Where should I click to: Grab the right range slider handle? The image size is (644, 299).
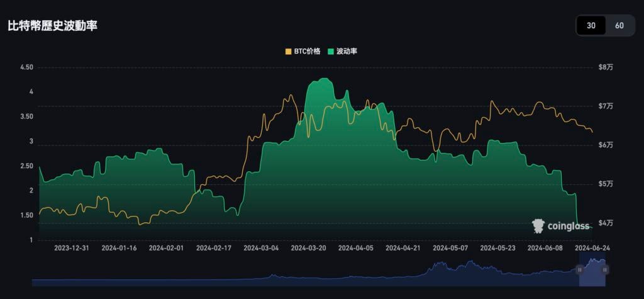[x=605, y=270]
